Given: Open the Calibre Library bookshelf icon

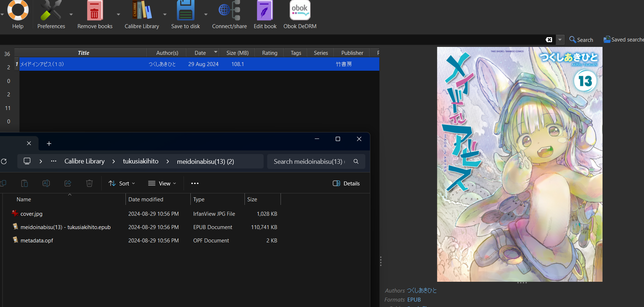Looking at the screenshot, I should 142,11.
